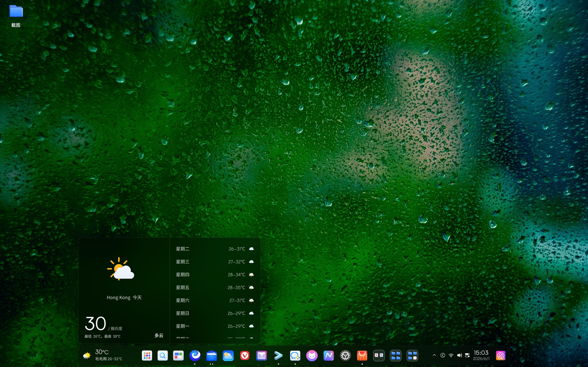The width and height of the screenshot is (588, 367).
Task: Open the four-blue-folders group in dock
Action: pos(395,356)
